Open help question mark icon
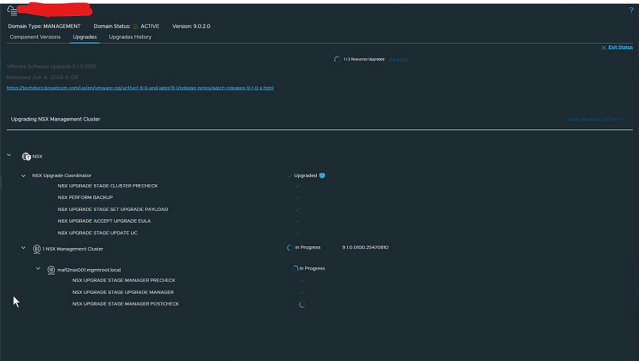This screenshot has width=639, height=361. 631,11
